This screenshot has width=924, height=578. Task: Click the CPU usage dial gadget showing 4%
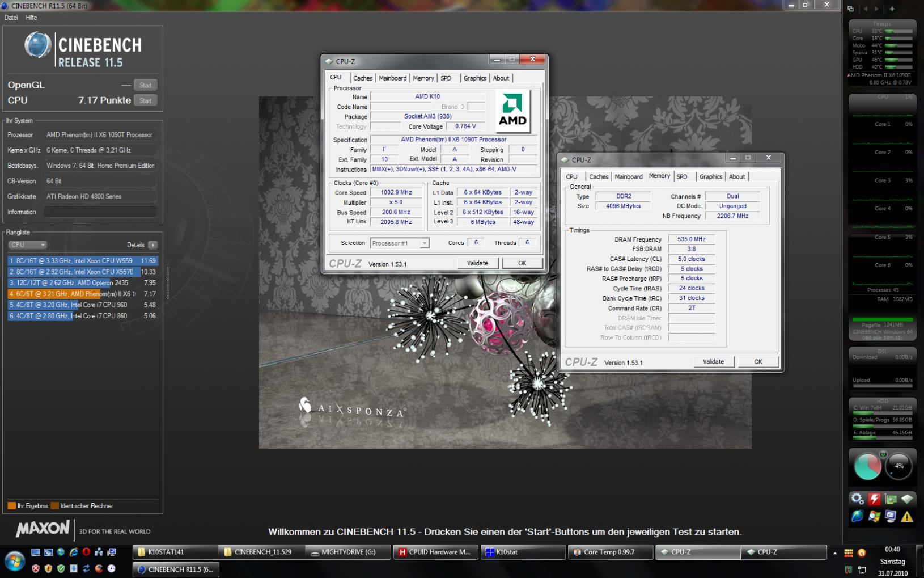pyautogui.click(x=899, y=467)
